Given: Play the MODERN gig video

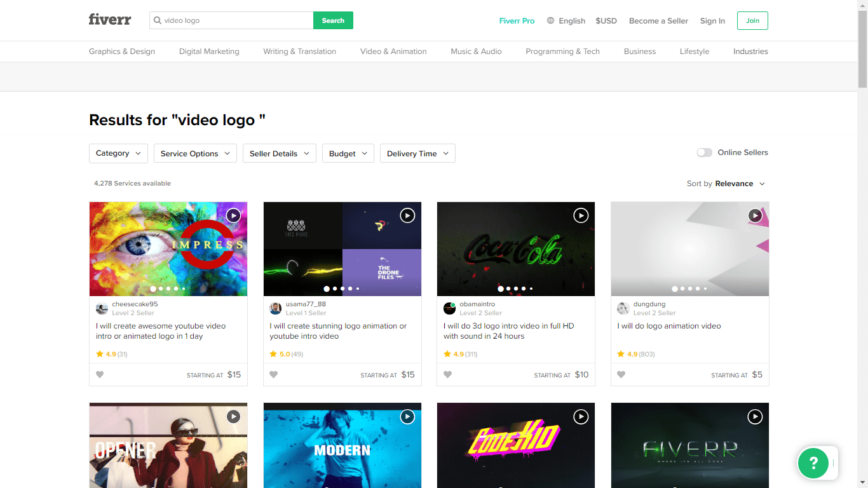Looking at the screenshot, I should coord(407,416).
